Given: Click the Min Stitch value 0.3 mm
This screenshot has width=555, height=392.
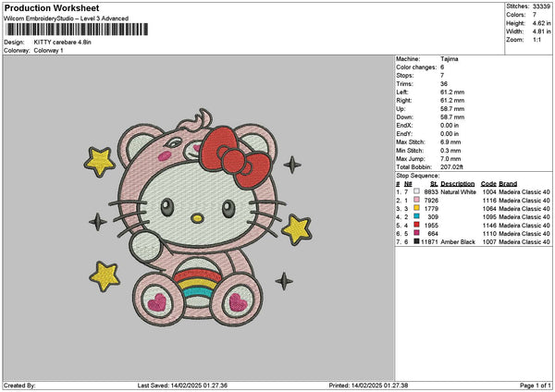Looking at the screenshot, I should click(x=450, y=151).
